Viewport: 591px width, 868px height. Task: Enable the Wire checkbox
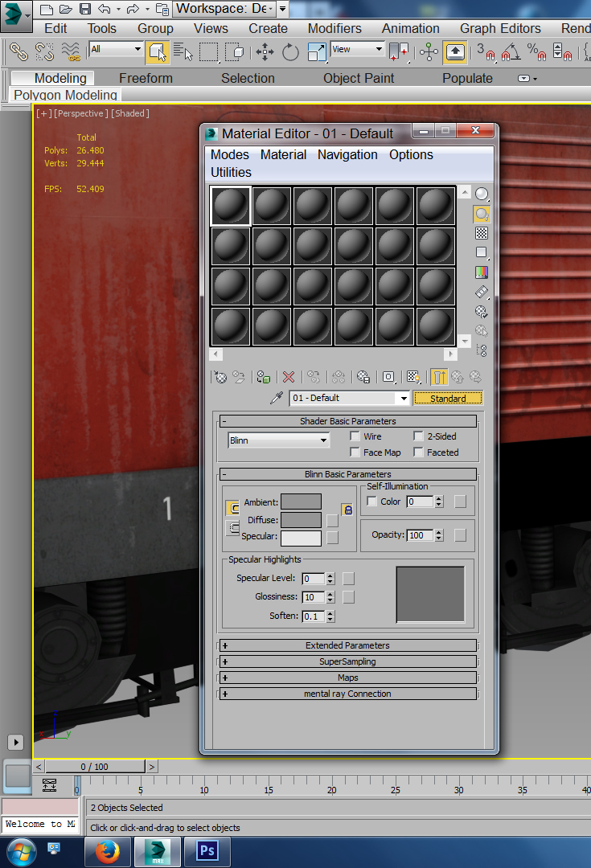pos(355,436)
